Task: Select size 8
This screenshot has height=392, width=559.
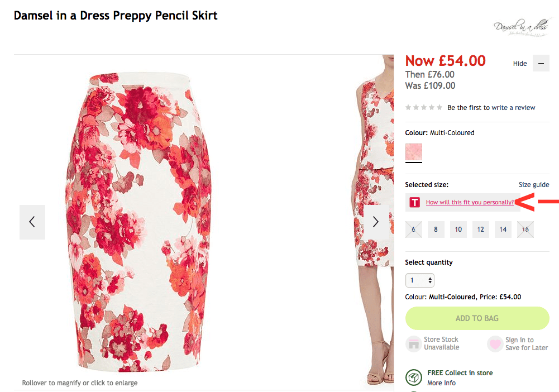Action: [x=436, y=230]
